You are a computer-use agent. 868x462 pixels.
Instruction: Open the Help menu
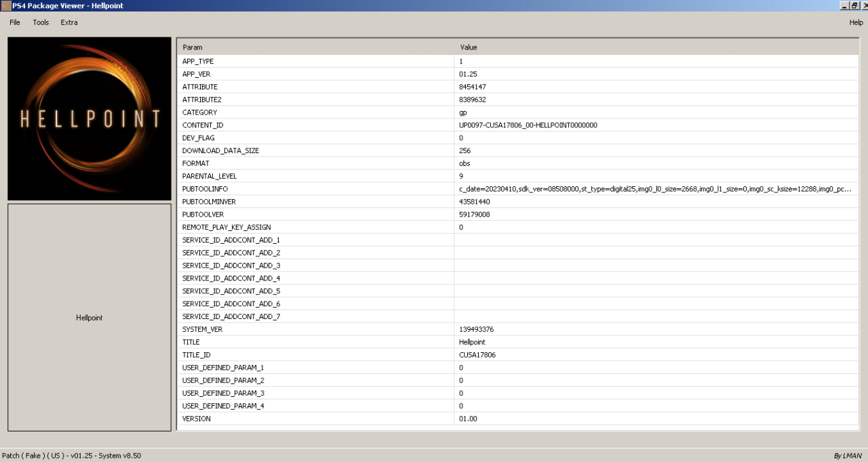point(856,22)
